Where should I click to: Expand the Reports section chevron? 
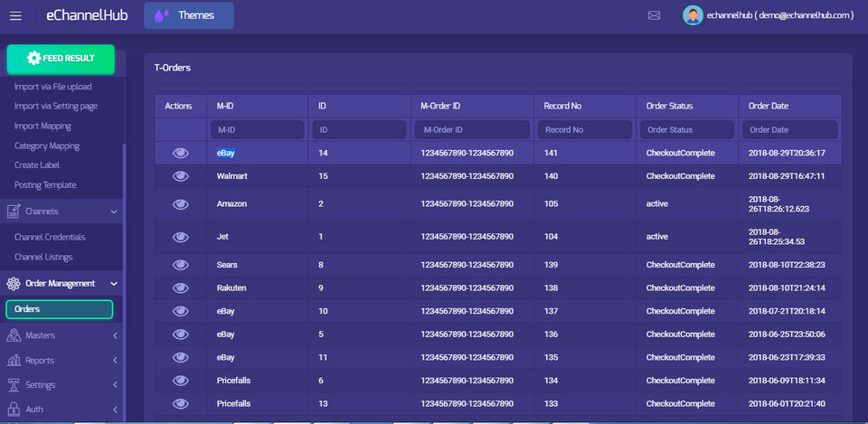[x=115, y=361]
